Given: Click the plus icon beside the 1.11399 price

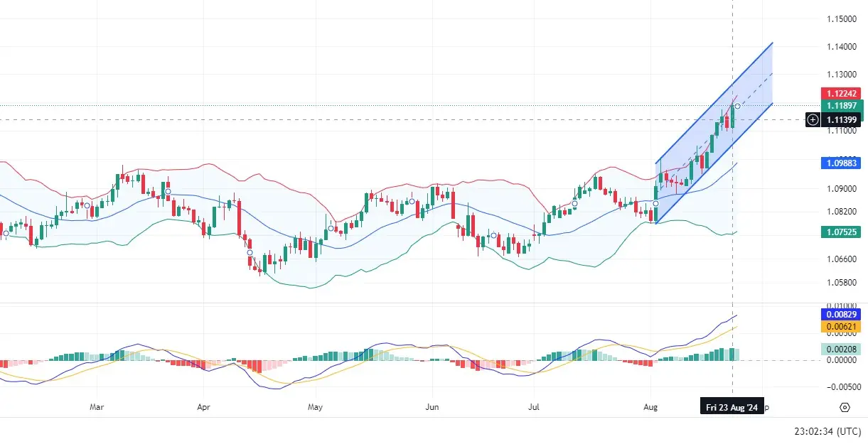Looking at the screenshot, I should (813, 119).
